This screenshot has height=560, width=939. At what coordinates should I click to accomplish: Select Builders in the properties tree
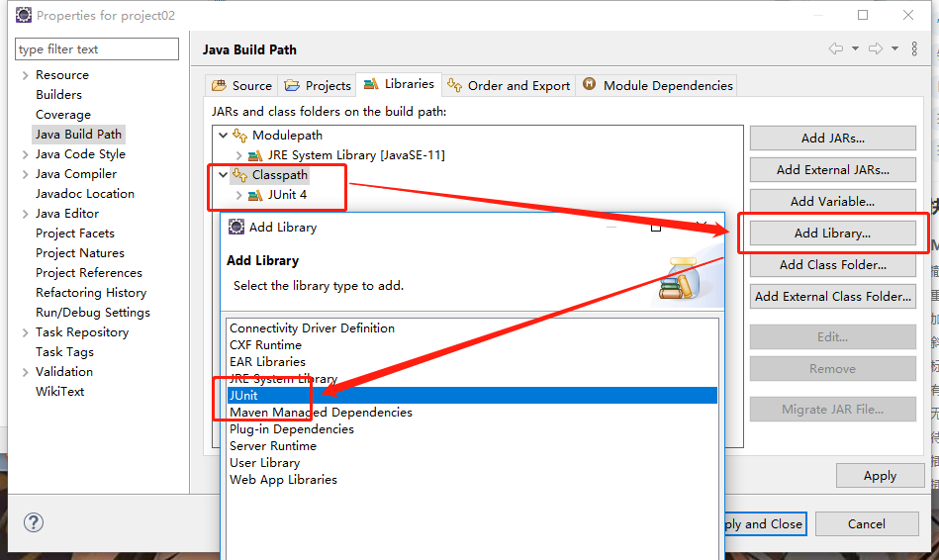pos(58,95)
